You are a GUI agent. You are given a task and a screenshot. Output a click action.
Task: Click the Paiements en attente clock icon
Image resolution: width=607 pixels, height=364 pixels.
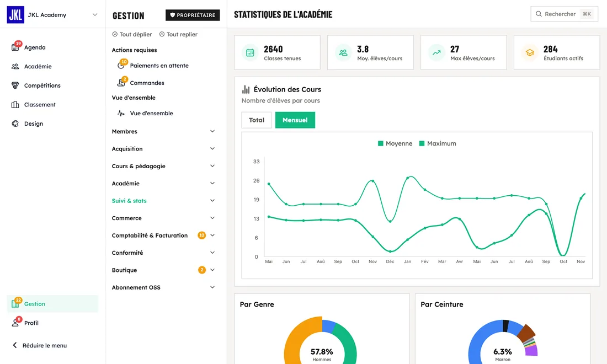(x=121, y=66)
